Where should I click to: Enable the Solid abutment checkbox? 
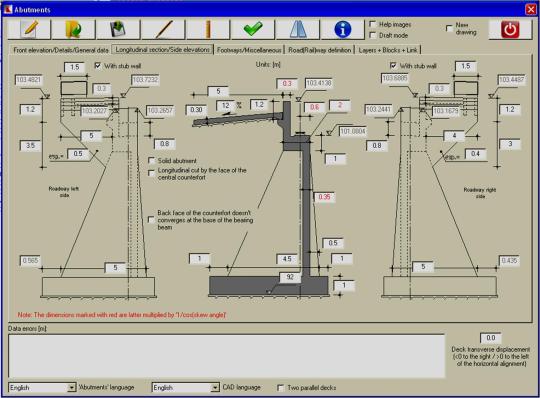(x=151, y=160)
